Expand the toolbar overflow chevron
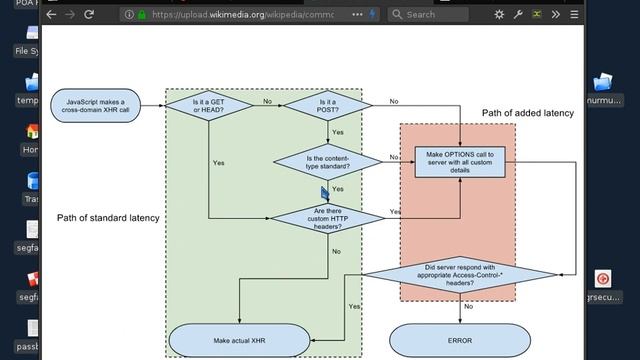Viewport: 640px width, 360px height. (x=556, y=15)
